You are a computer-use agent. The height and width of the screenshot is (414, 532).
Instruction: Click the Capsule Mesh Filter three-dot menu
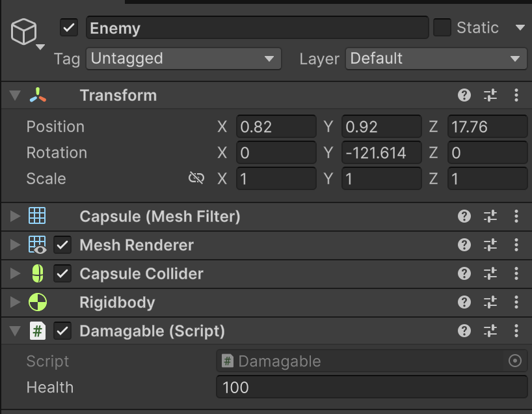tap(516, 217)
